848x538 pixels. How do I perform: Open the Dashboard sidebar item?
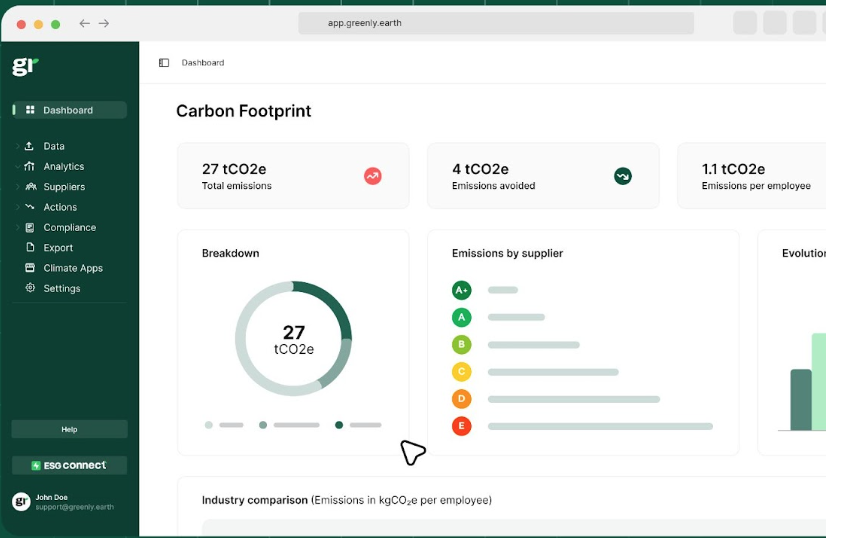coord(69,110)
